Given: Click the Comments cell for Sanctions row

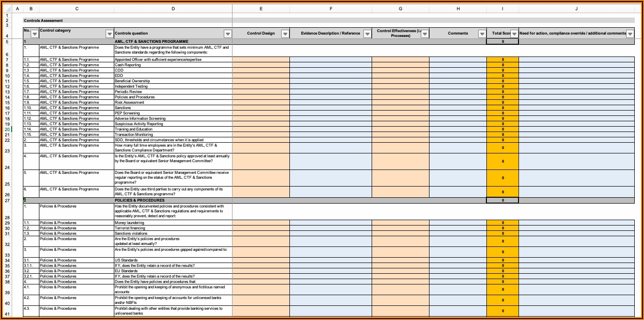Looking at the screenshot, I should click(458, 108).
